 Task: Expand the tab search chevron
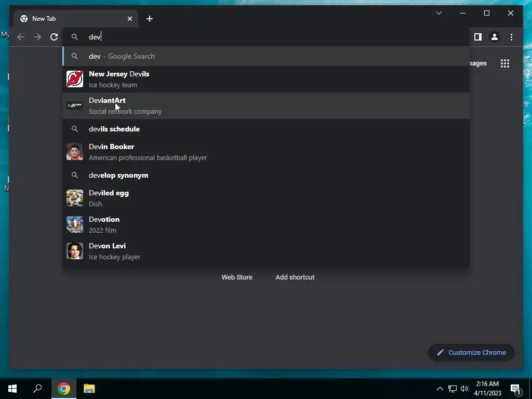coord(438,13)
